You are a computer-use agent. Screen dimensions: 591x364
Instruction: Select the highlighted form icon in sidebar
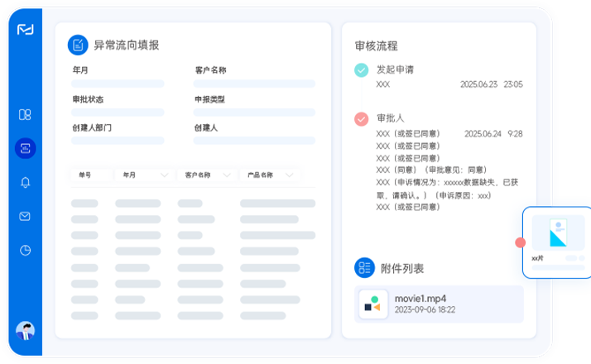pos(25,148)
